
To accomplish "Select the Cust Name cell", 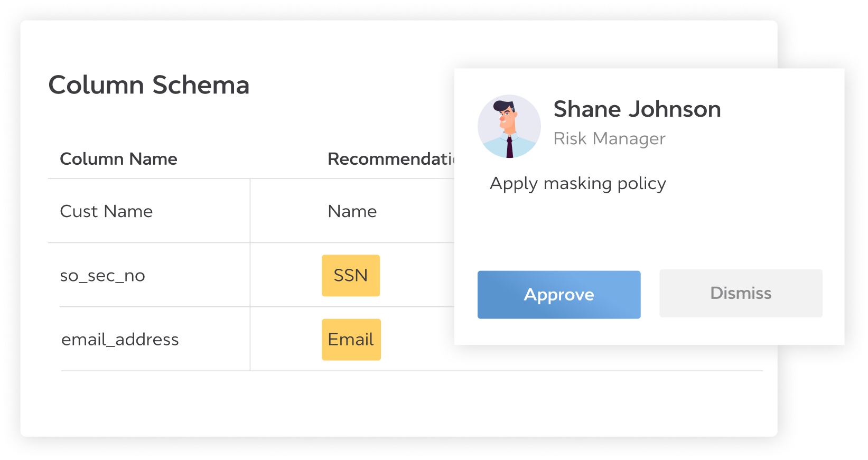I will click(106, 211).
